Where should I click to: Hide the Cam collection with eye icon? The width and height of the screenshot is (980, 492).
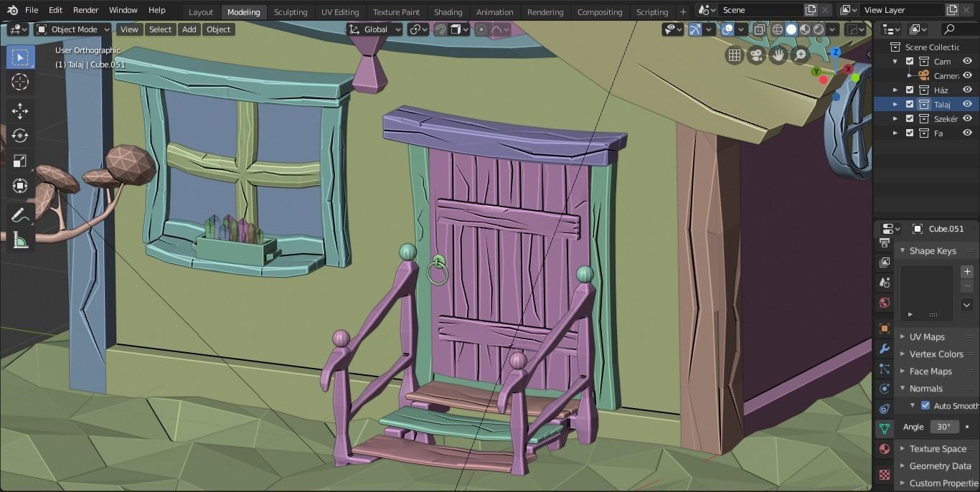967,62
